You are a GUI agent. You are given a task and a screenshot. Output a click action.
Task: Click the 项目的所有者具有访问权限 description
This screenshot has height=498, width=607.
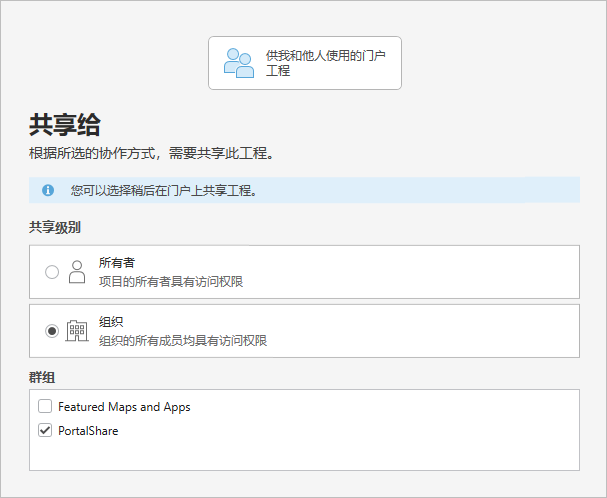click(171, 282)
